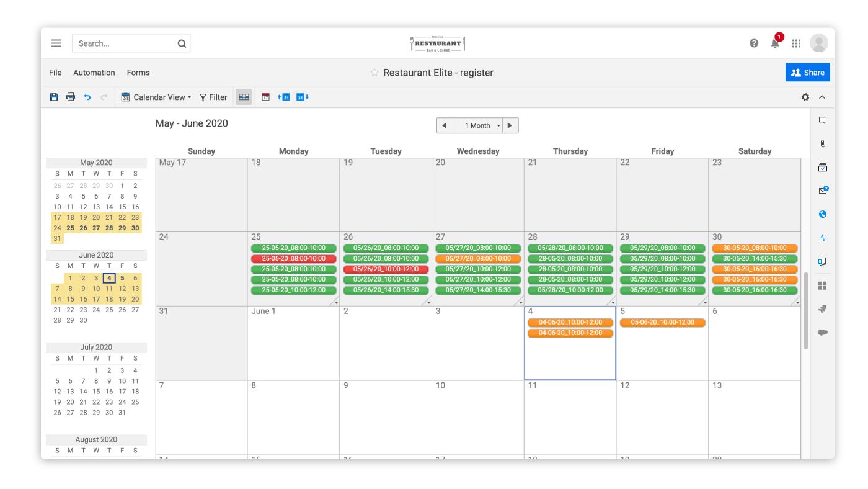Toggle favorite star next to sheet title
868x489 pixels.
point(374,73)
